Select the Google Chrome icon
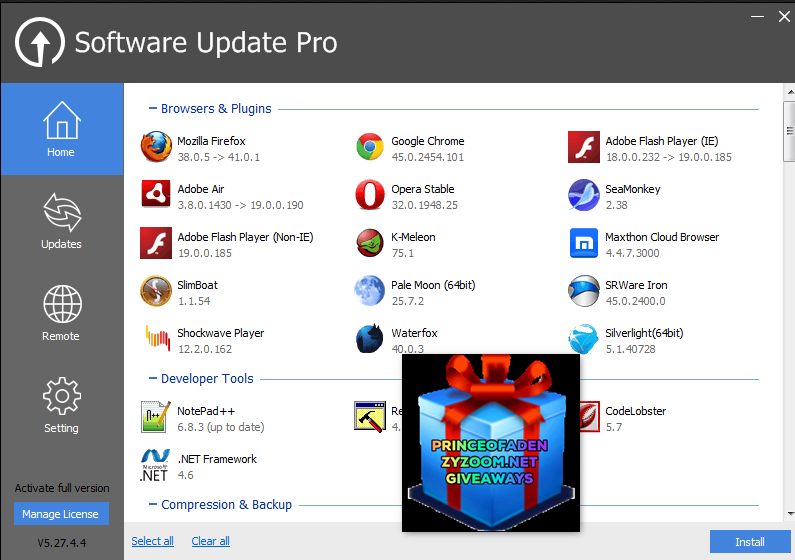 point(370,147)
